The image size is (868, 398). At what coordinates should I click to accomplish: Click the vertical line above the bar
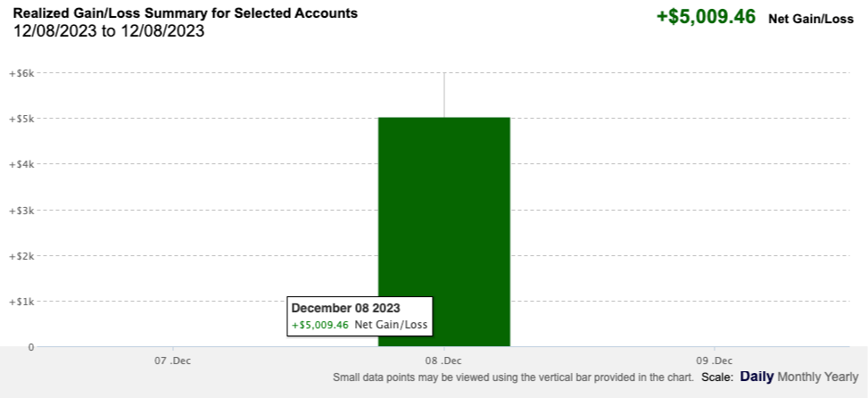[x=444, y=95]
